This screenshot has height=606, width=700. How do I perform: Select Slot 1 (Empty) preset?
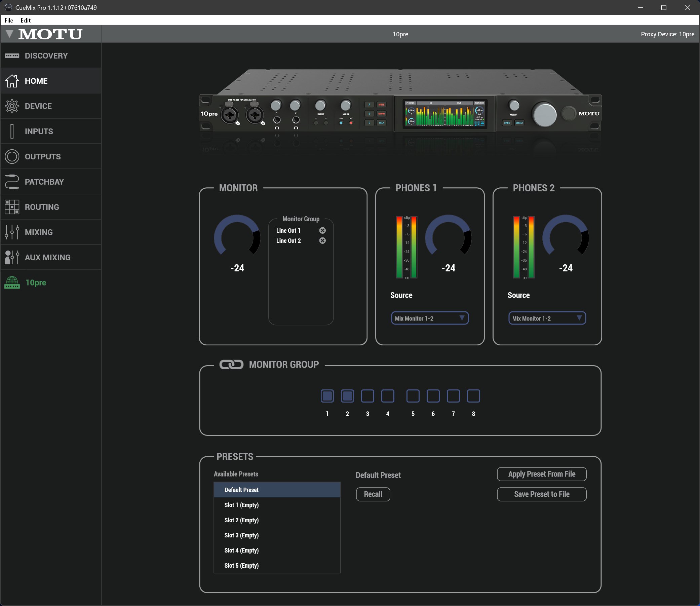[277, 505]
